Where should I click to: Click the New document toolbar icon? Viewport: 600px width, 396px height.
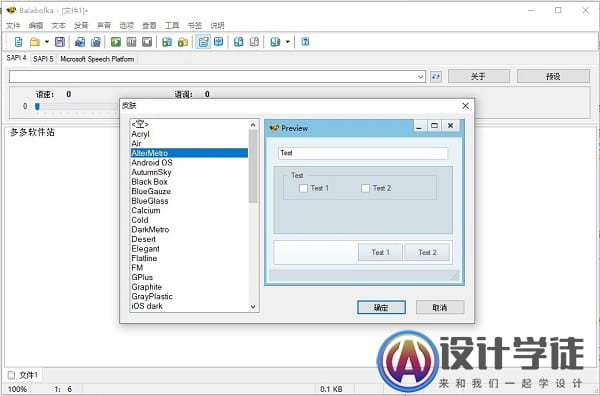[18, 42]
